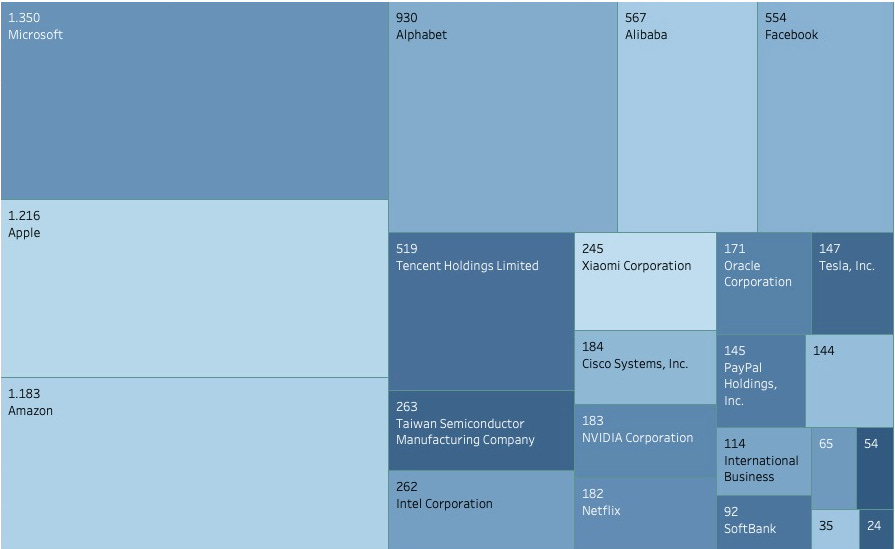Image resolution: width=895 pixels, height=549 pixels.
Task: Click Taiwan Semiconductor Manufacturing Company tile
Action: coord(481,431)
